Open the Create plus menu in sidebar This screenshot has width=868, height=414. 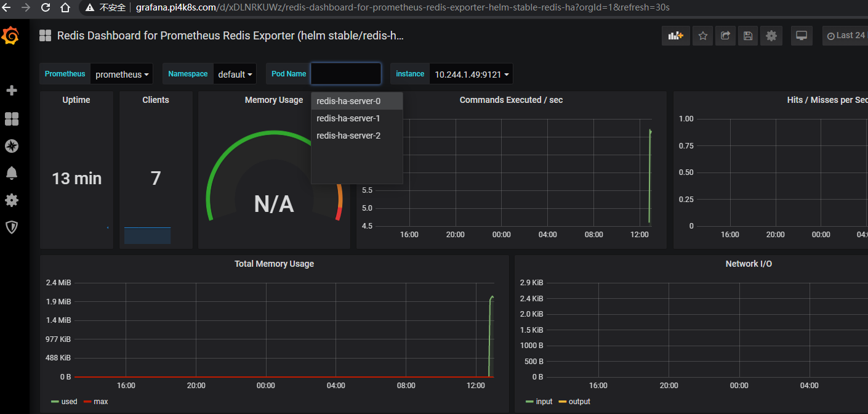pyautogui.click(x=11, y=91)
